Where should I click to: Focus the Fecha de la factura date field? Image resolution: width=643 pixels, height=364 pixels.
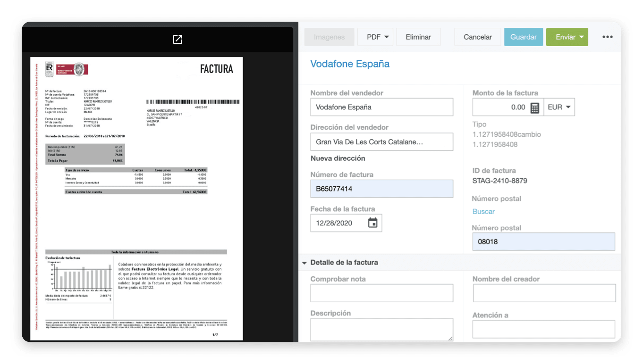pos(346,223)
